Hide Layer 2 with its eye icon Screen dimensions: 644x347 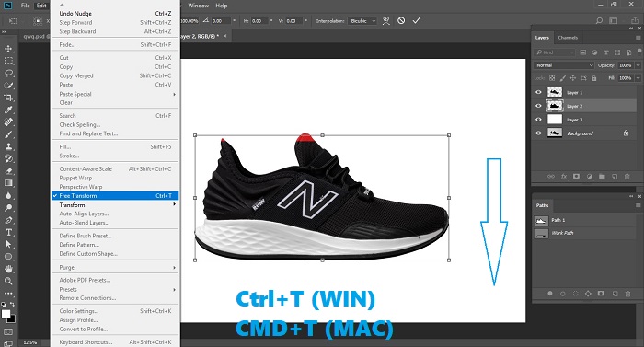tap(538, 106)
